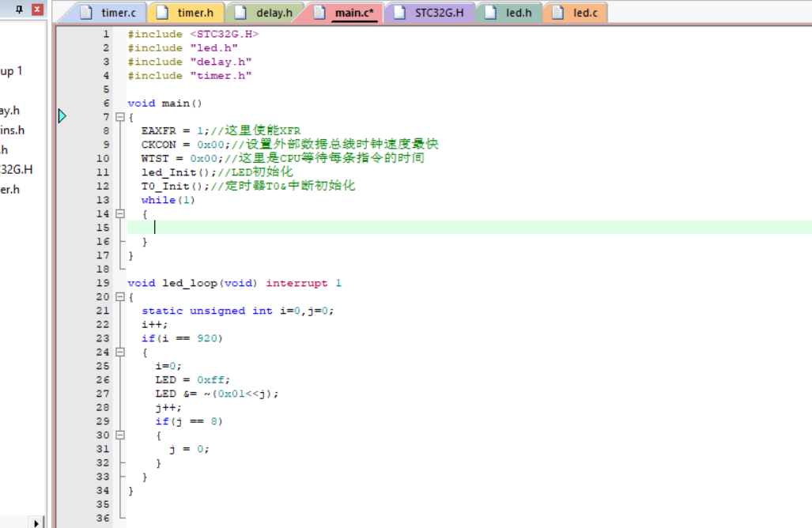Switch to the timer.h tab
The height and width of the screenshot is (528, 812).
(x=187, y=13)
